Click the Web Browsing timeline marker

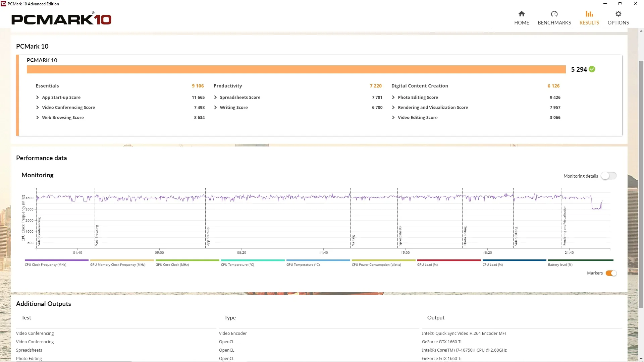coord(97,235)
